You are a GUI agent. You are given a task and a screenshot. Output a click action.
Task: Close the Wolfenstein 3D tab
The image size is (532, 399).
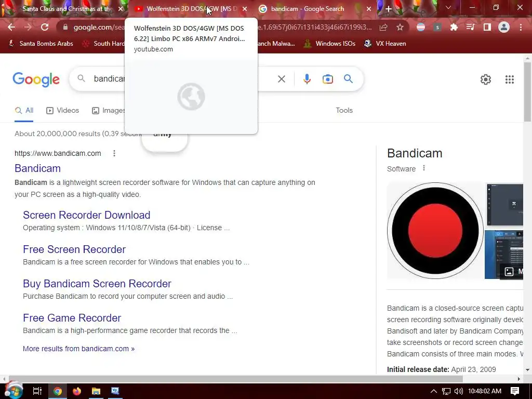(x=245, y=9)
